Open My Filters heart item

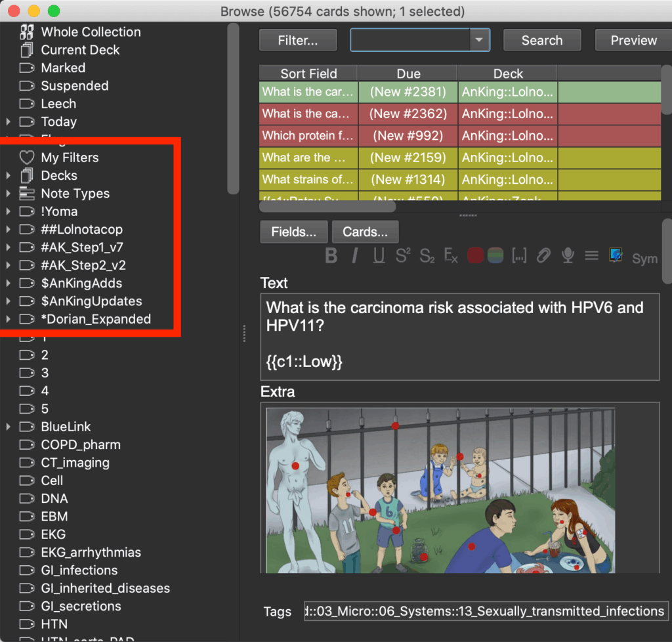tap(70, 158)
